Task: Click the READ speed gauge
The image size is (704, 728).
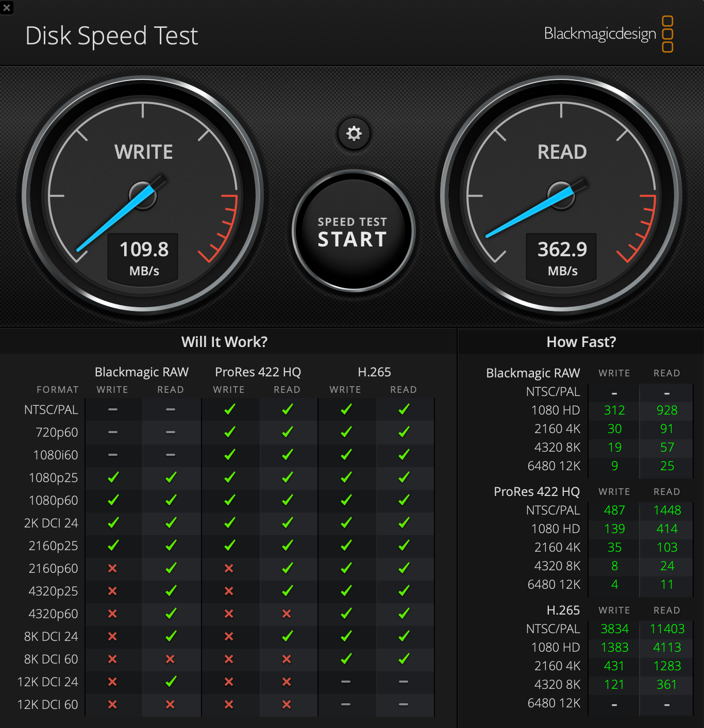Action: tap(561, 196)
